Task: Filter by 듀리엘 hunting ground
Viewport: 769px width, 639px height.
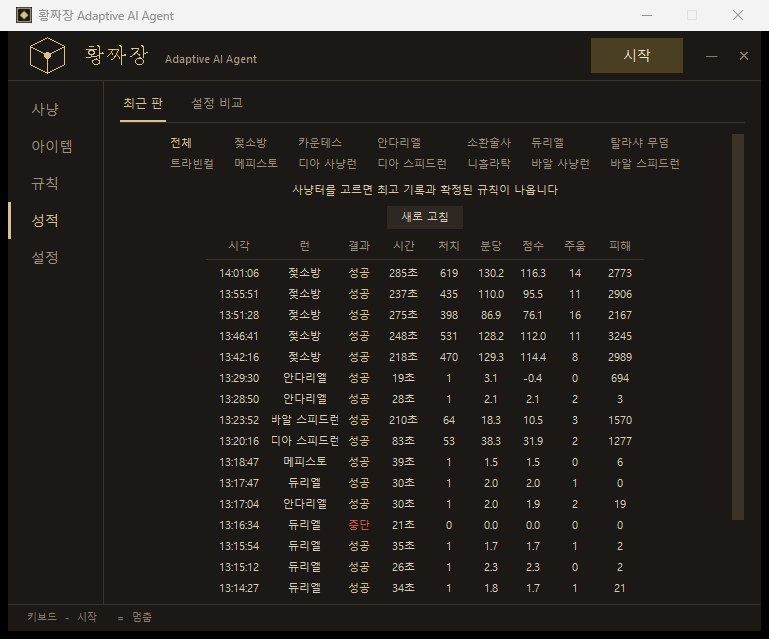Action: (547, 143)
